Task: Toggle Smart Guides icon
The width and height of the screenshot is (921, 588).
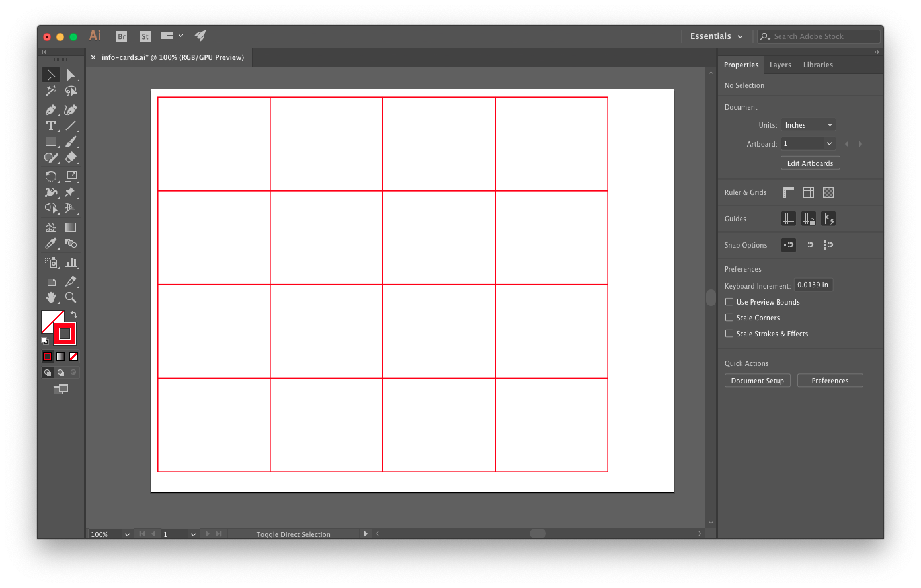Action: 828,219
